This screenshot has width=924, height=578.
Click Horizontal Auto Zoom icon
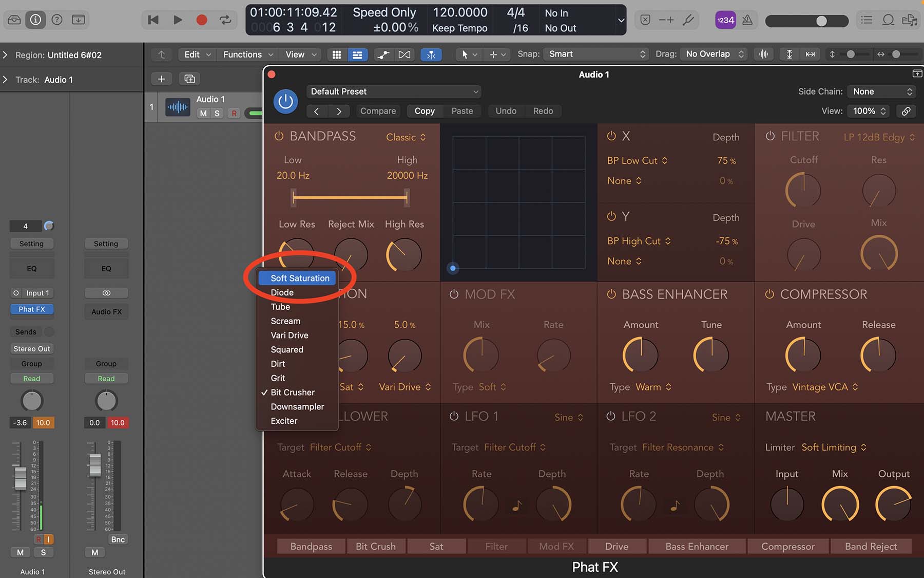click(810, 54)
